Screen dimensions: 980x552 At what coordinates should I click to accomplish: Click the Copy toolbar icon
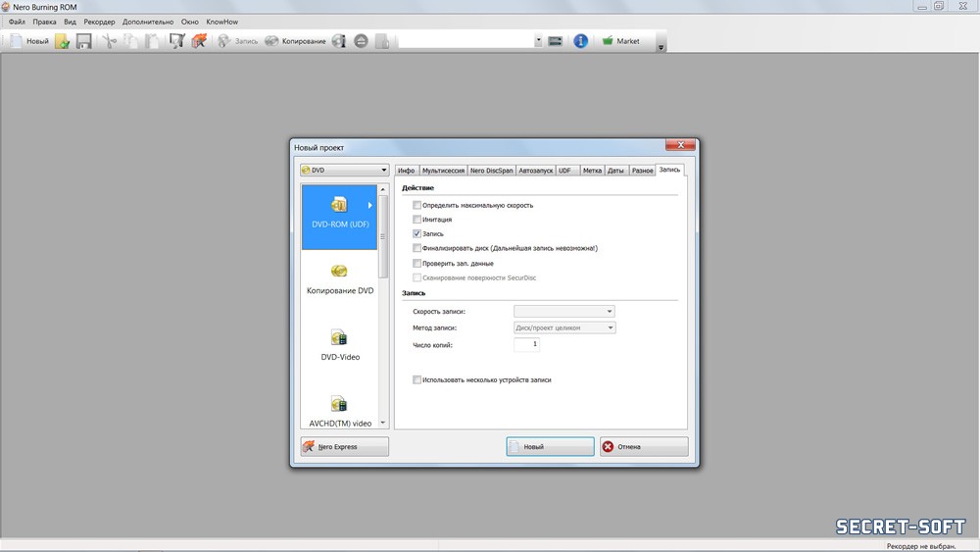pyautogui.click(x=130, y=41)
